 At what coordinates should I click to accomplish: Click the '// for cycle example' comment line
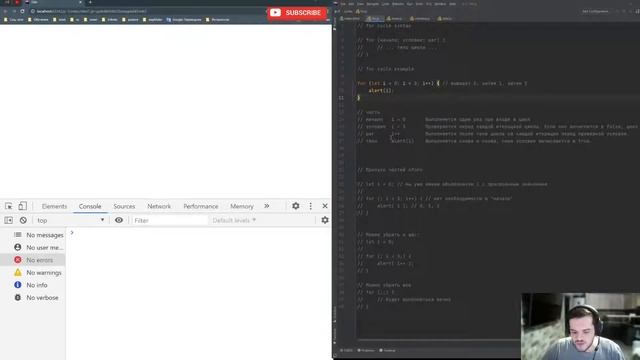(x=385, y=69)
